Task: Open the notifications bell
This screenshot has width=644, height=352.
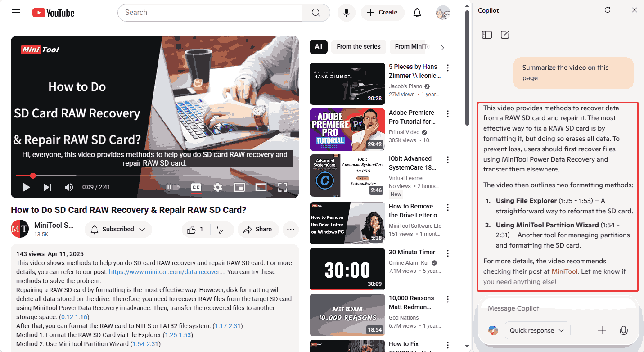Action: coord(417,13)
